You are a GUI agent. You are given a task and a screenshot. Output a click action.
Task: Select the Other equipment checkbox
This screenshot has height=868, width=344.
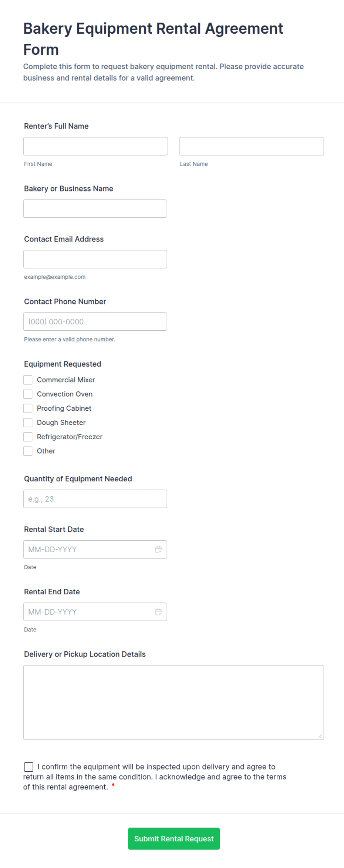coord(28,451)
